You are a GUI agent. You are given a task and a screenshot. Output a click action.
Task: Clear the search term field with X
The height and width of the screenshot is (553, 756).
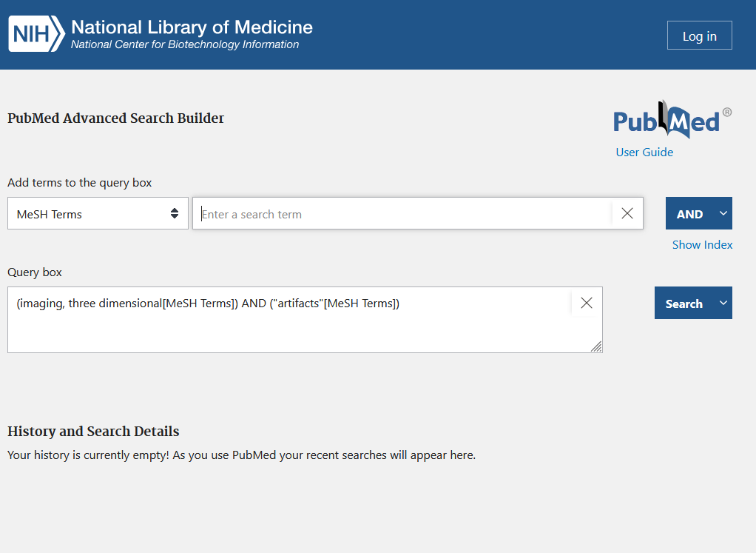[x=627, y=213]
